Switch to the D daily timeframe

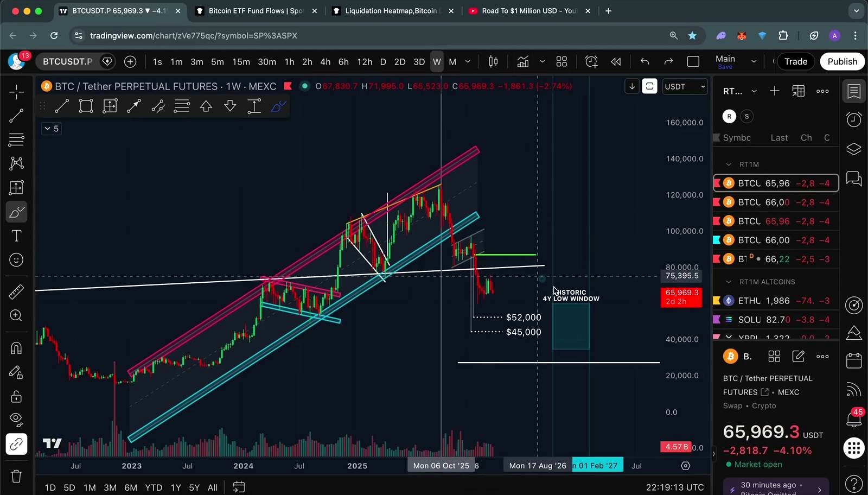click(383, 62)
